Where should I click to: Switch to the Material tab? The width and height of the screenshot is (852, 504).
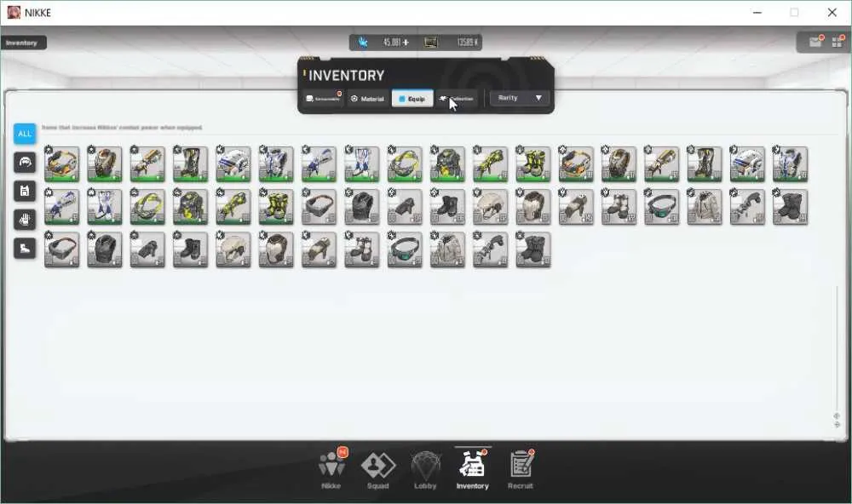tap(368, 98)
